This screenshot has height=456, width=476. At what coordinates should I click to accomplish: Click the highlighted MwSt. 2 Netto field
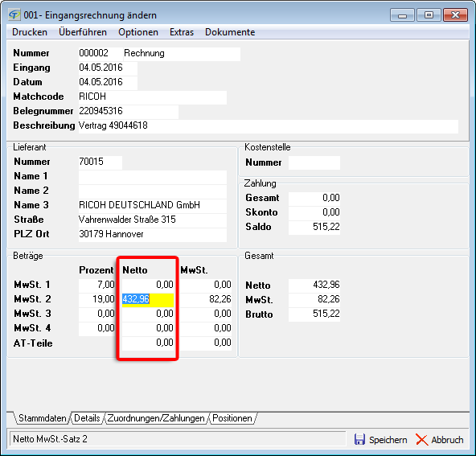[x=148, y=300]
